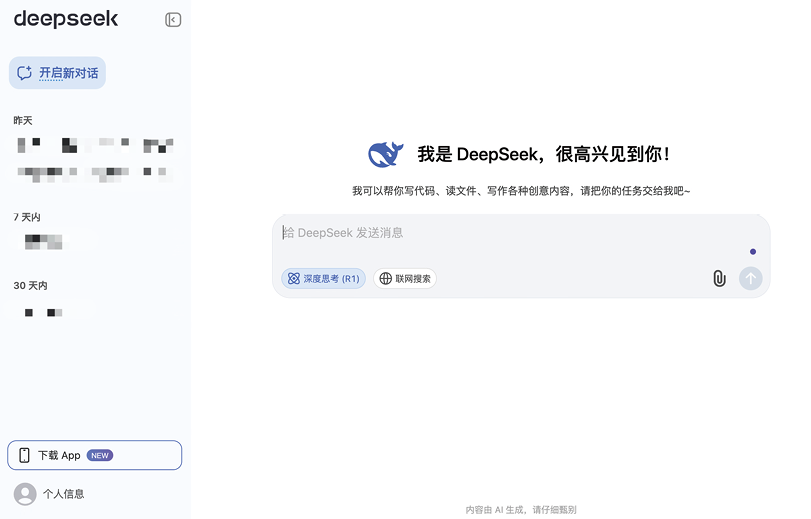The height and width of the screenshot is (519, 811).
Task: Click the small purple dot in message box
Action: (x=753, y=251)
